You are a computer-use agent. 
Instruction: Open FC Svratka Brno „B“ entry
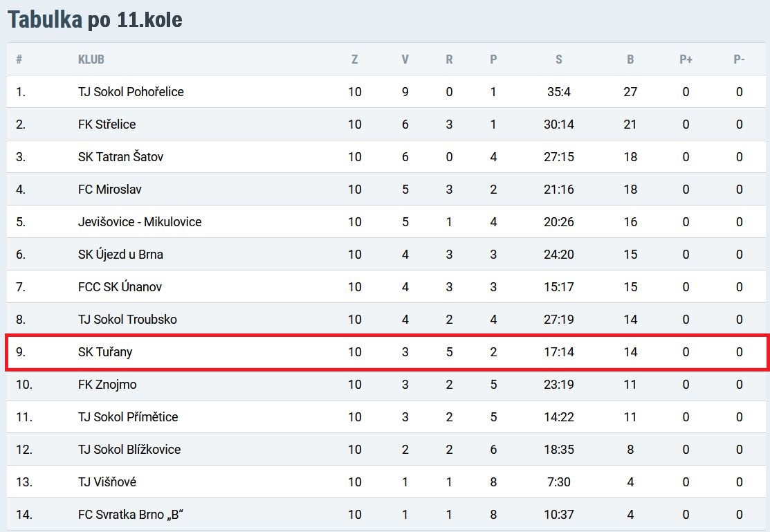tap(131, 514)
